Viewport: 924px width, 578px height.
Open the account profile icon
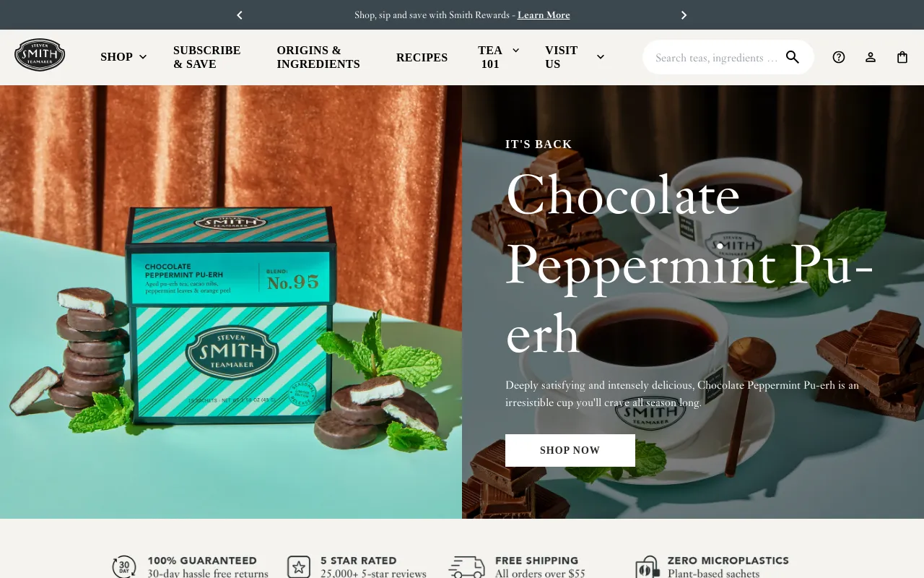tap(871, 57)
